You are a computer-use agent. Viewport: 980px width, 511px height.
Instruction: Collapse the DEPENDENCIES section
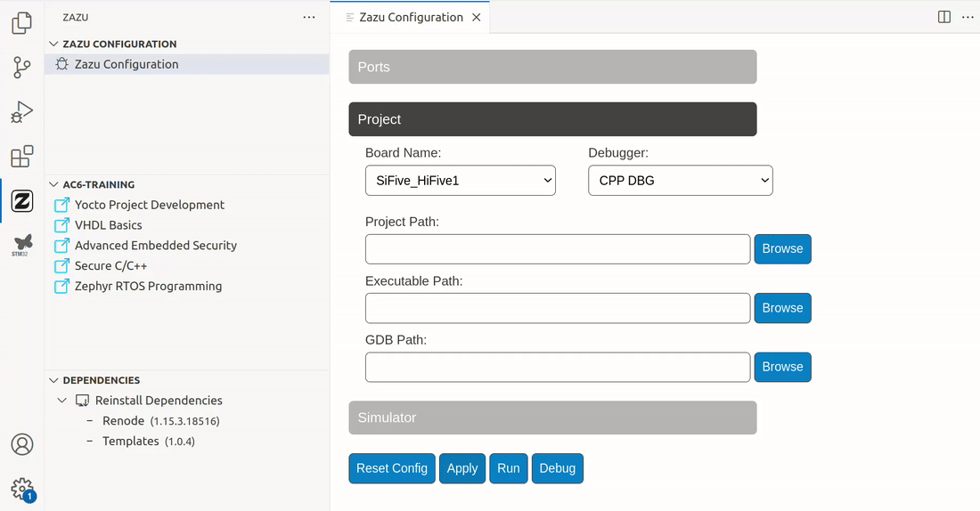(x=53, y=380)
